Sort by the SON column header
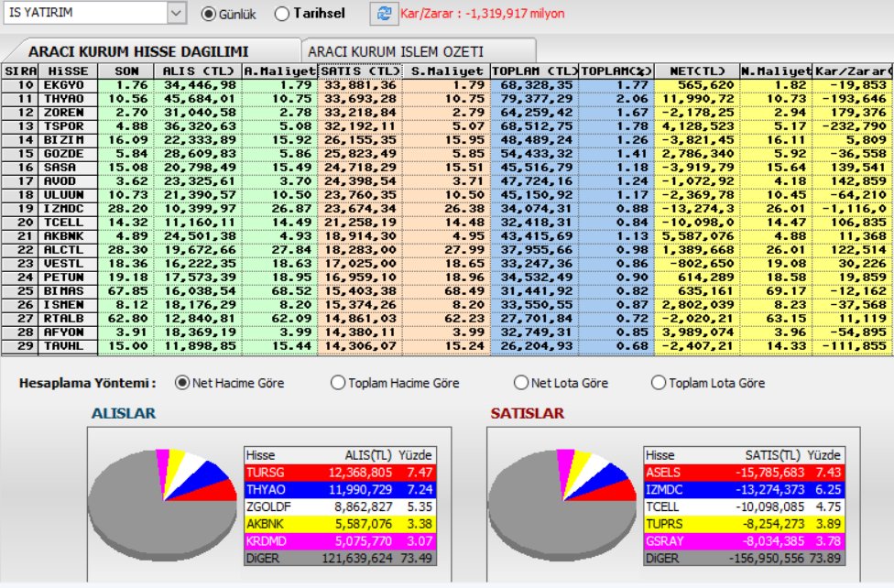 (126, 71)
